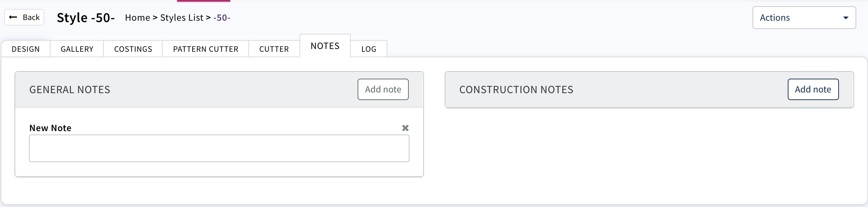This screenshot has height=207, width=868.
Task: Switch to the Design tab
Action: tap(26, 49)
